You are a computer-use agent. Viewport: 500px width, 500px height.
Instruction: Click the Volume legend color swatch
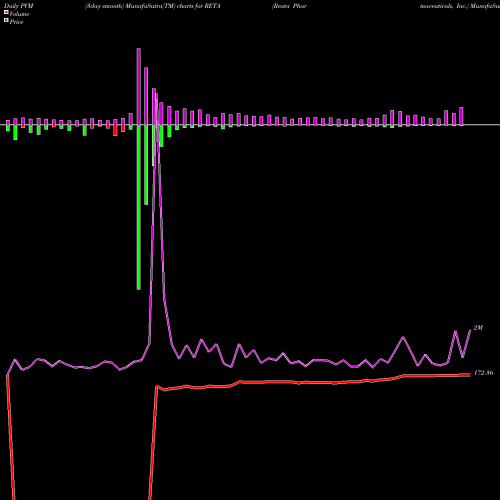[x=6, y=12]
